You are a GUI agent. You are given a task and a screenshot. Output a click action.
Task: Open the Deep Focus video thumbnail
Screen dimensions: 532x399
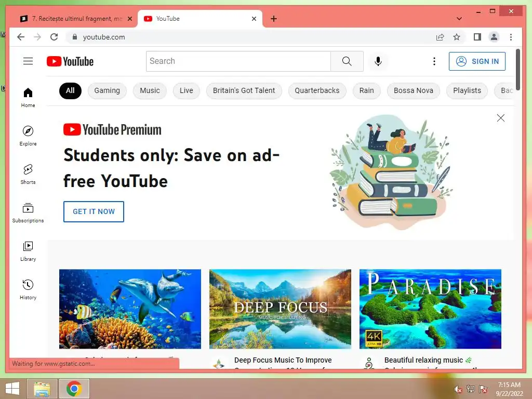(280, 309)
